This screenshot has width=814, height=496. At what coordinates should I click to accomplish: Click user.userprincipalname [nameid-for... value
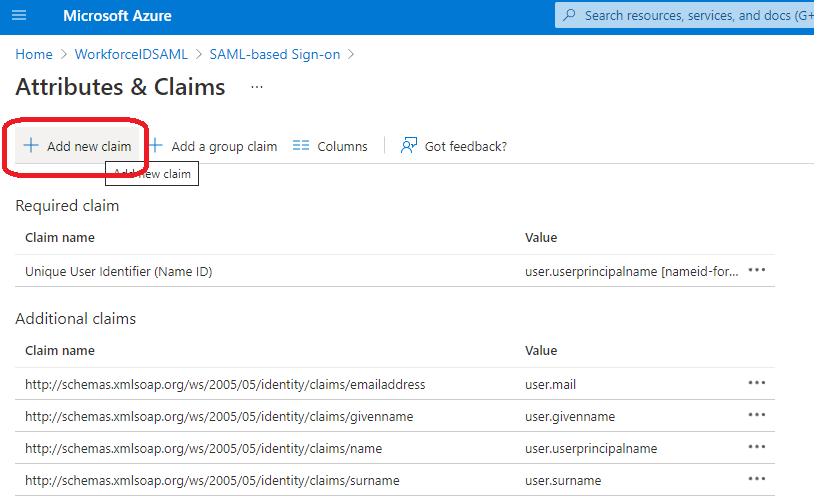[632, 272]
